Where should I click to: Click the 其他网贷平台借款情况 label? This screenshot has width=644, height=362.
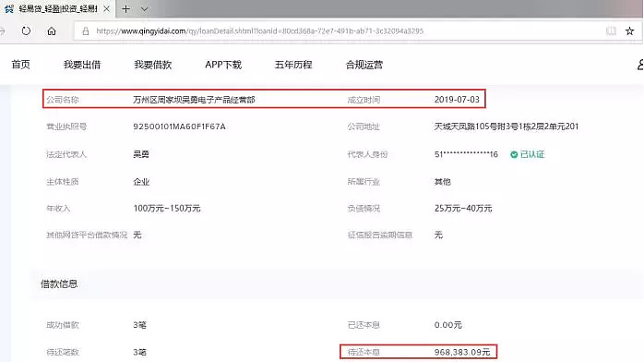click(x=87, y=235)
